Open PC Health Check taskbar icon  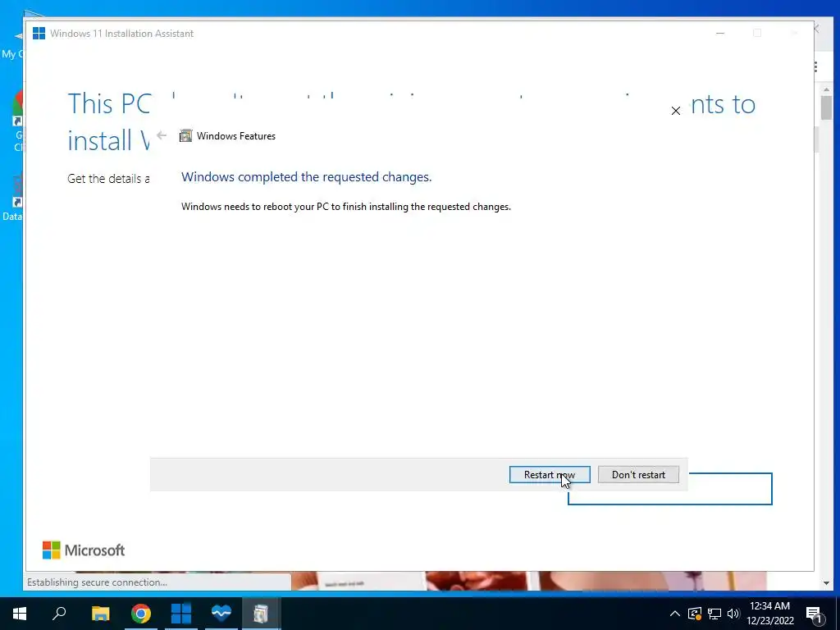point(221,614)
